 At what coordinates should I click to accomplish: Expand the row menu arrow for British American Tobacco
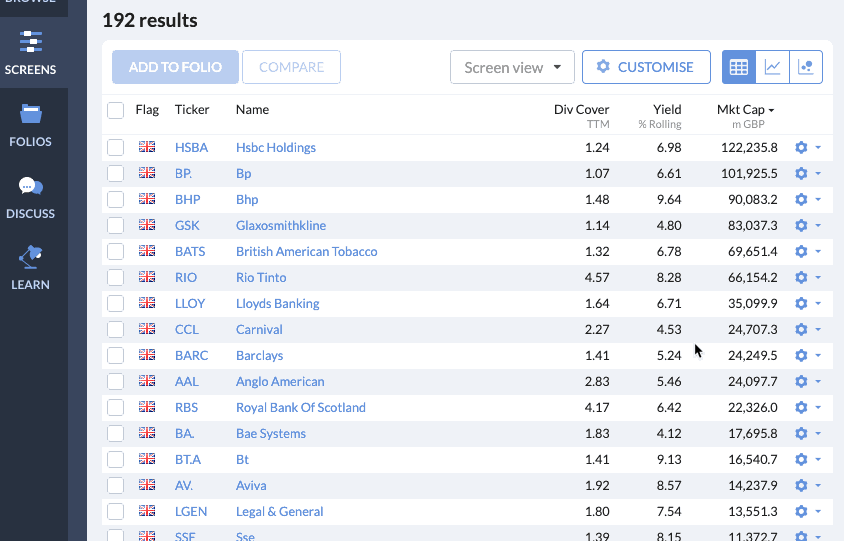818,251
